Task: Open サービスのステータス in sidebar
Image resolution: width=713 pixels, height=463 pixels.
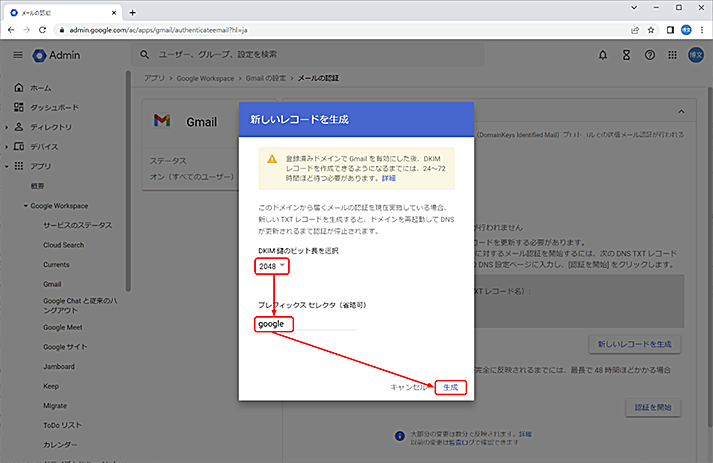Action: (77, 225)
